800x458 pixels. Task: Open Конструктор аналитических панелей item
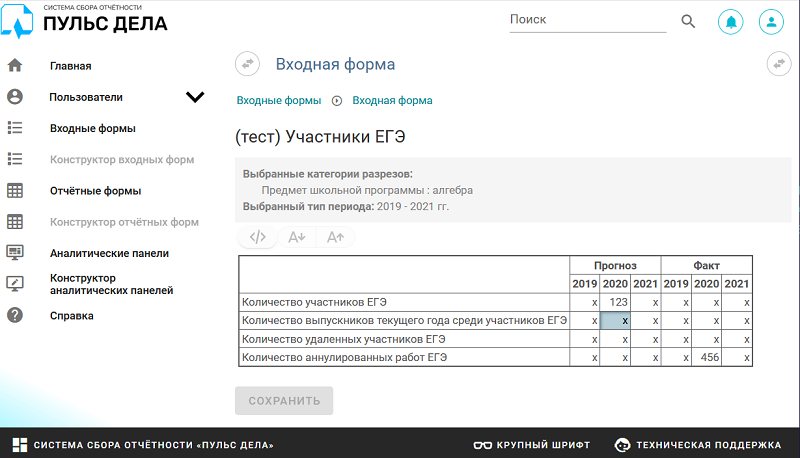tap(111, 284)
